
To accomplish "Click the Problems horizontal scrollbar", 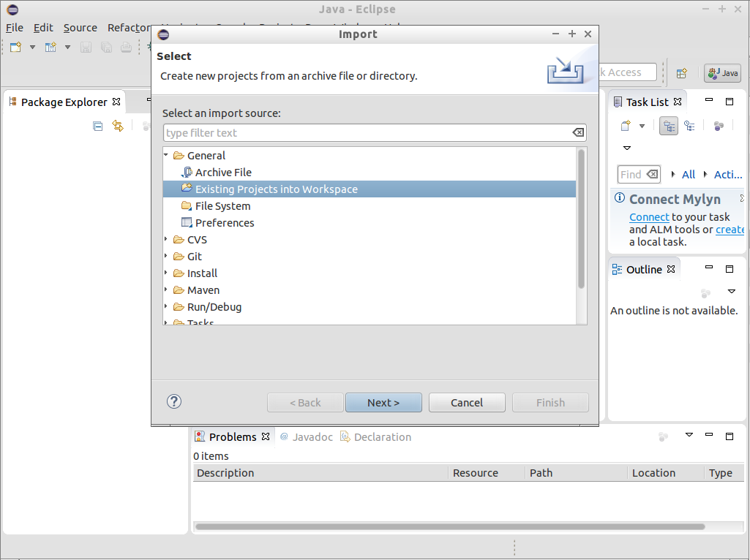I will [449, 526].
